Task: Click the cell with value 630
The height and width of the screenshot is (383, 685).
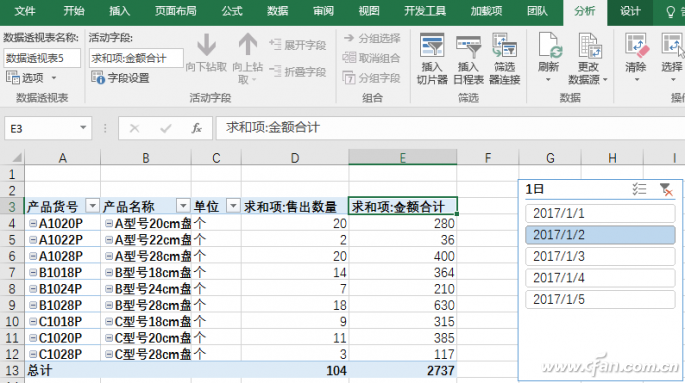Action: [403, 305]
